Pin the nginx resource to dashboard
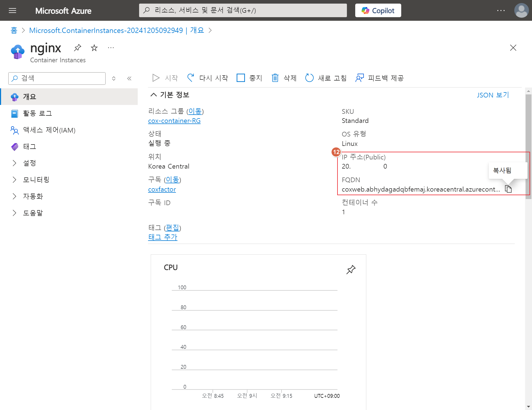532x410 pixels. 78,48
